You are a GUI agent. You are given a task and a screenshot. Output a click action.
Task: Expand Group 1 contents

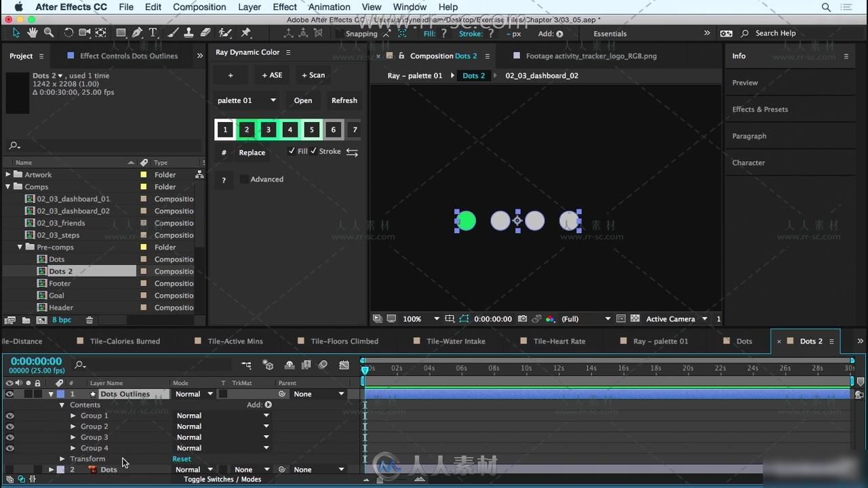tap(73, 415)
